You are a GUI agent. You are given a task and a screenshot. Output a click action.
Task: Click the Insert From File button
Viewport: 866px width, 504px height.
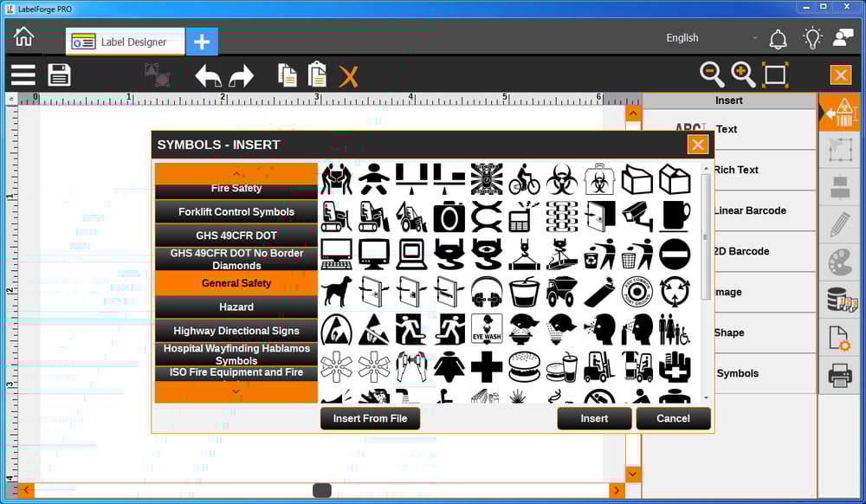pyautogui.click(x=370, y=418)
